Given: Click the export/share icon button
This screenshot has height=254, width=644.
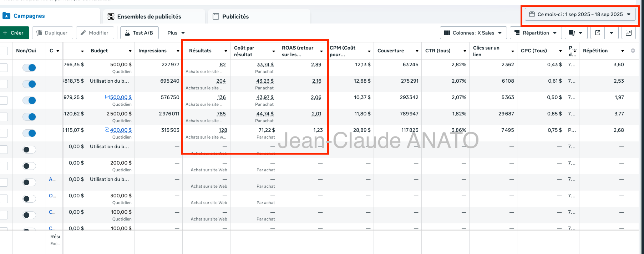Looking at the screenshot, I should click(x=598, y=33).
